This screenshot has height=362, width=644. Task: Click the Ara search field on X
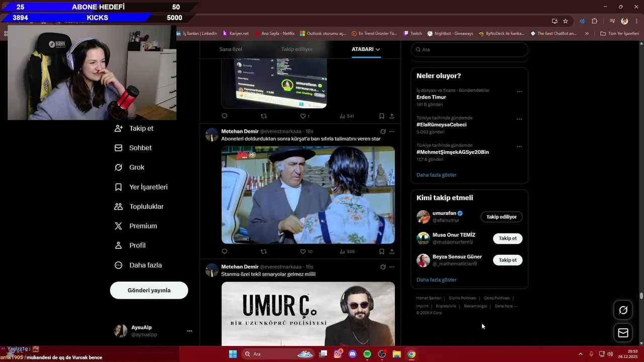pos(469,49)
